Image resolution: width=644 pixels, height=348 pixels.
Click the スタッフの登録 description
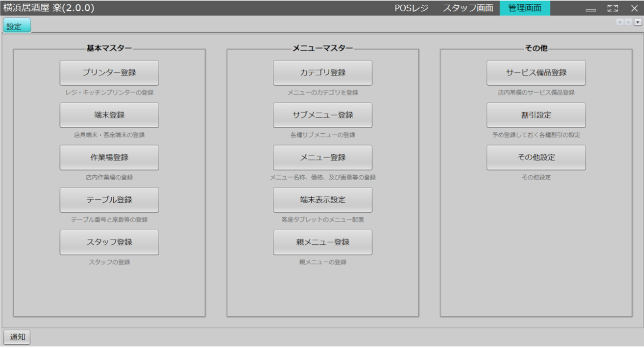[109, 262]
